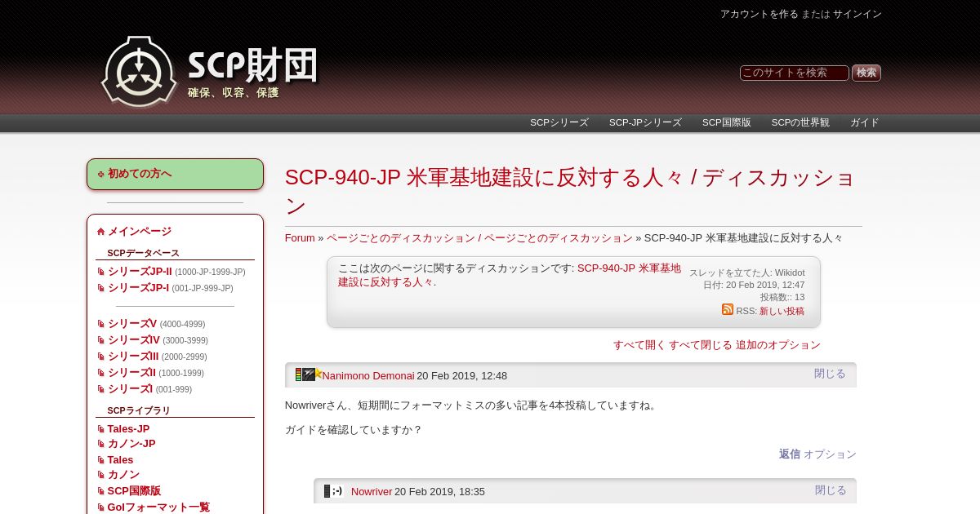Open the SCPシリーズ top menu

(559, 122)
